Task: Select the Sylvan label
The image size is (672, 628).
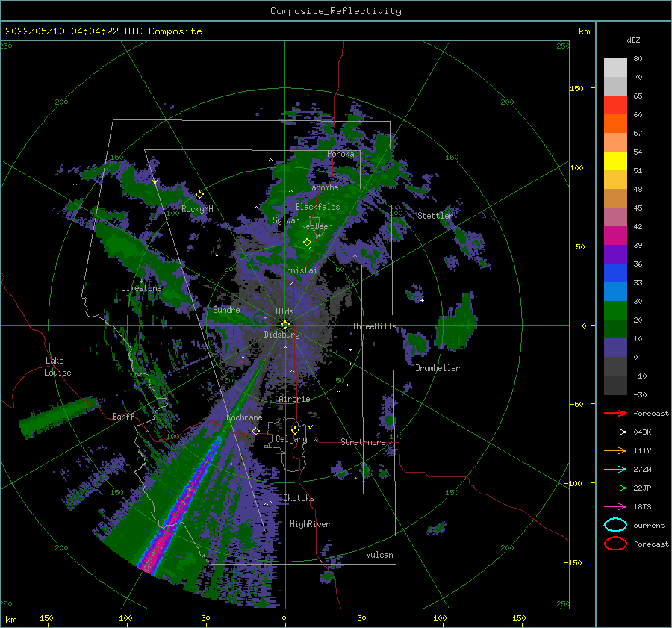Action: pyautogui.click(x=286, y=220)
